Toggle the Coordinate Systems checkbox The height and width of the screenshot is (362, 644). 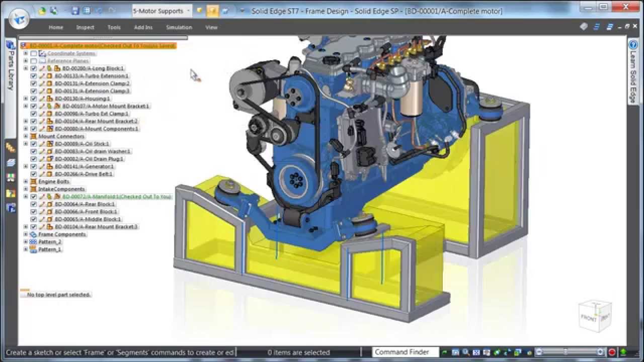click(x=34, y=53)
